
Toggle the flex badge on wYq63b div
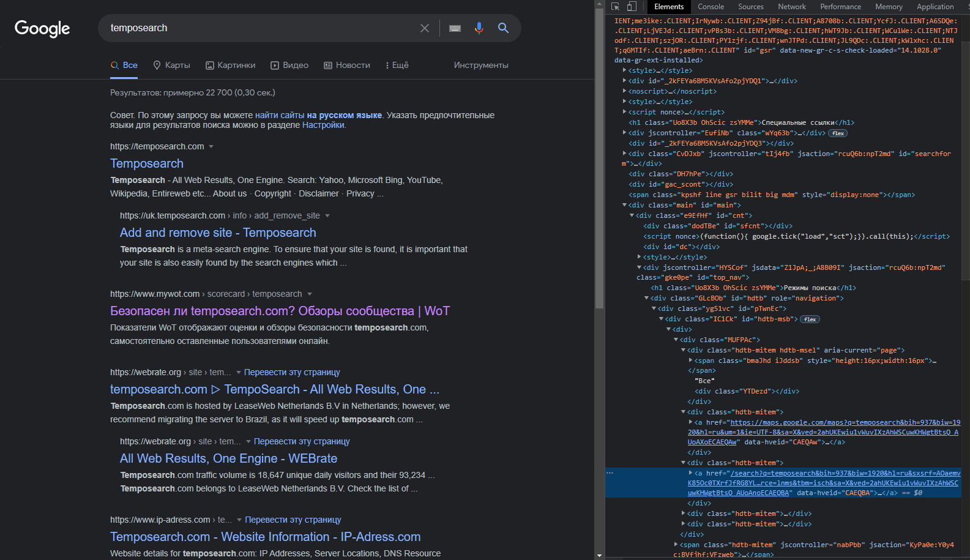(838, 133)
